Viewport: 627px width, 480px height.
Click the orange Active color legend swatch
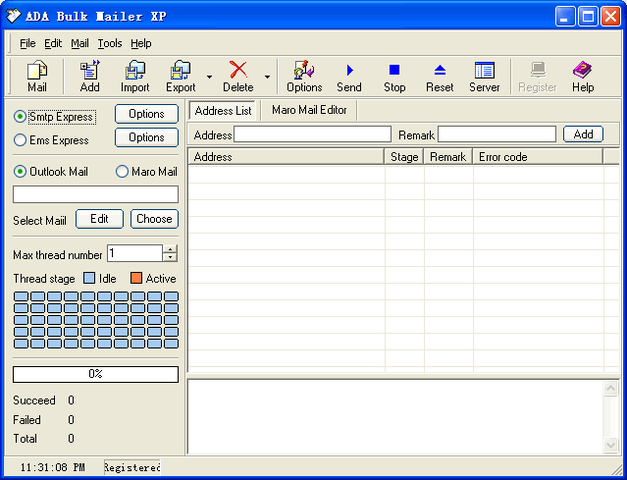coord(136,278)
